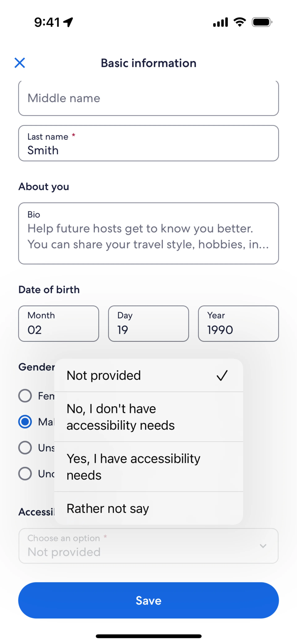Image resolution: width=297 pixels, height=644 pixels.
Task: Select the last gender radio button
Action: (x=25, y=473)
